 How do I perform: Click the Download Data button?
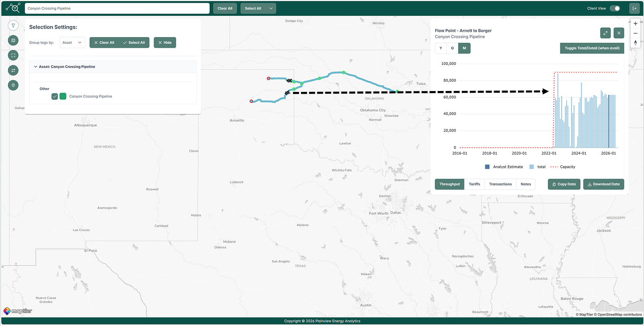(604, 184)
